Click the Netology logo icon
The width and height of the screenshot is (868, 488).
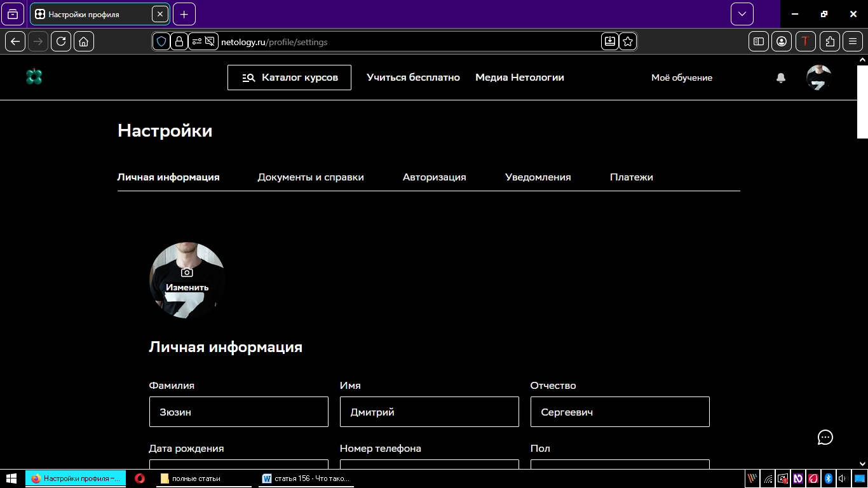[34, 78]
